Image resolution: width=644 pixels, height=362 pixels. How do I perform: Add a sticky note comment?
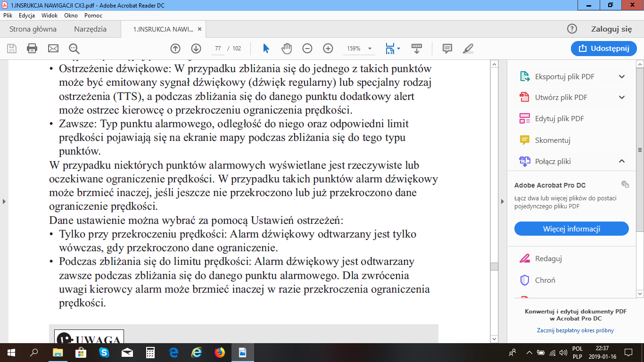pos(447,49)
